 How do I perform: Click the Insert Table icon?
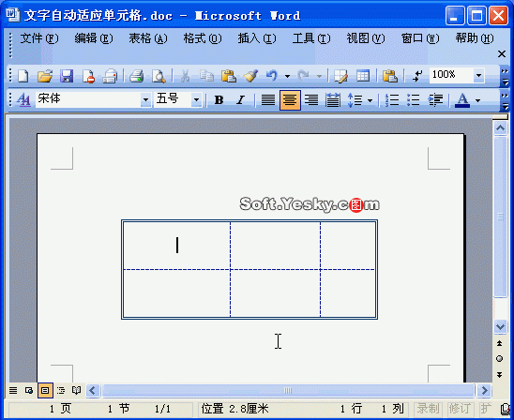point(363,76)
